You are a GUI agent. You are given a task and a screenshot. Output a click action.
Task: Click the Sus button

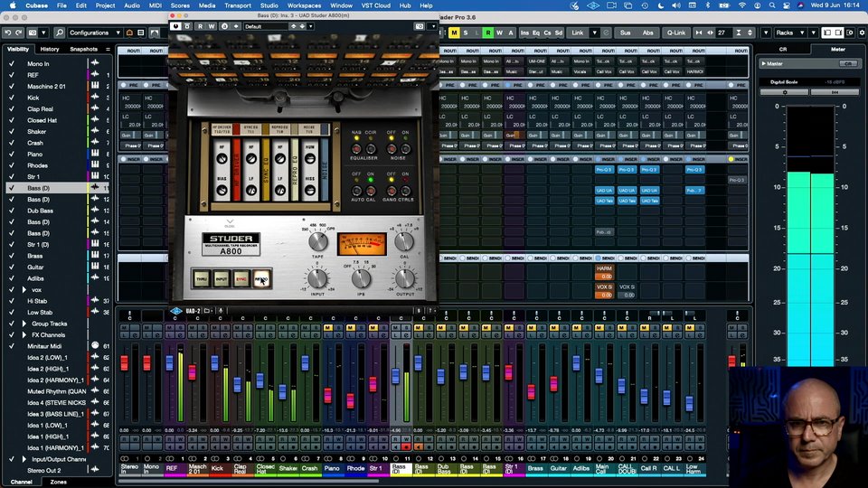pos(625,33)
